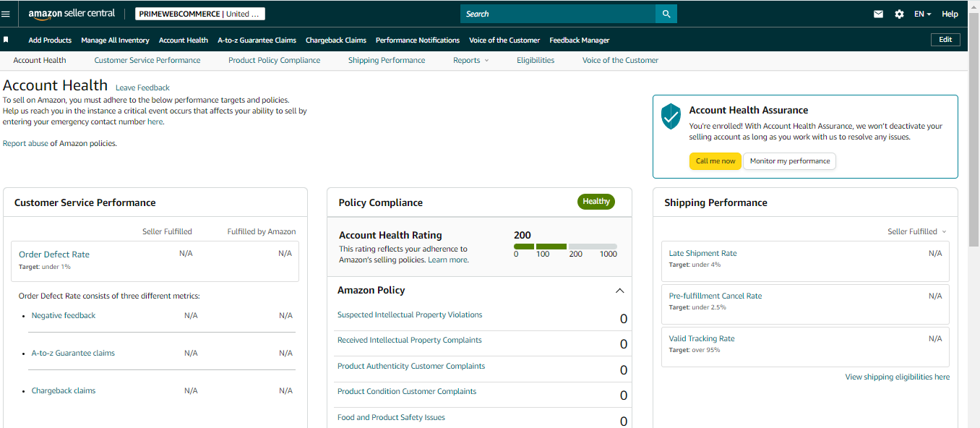
Task: Switch to Eligibilities tab
Action: pos(536,60)
